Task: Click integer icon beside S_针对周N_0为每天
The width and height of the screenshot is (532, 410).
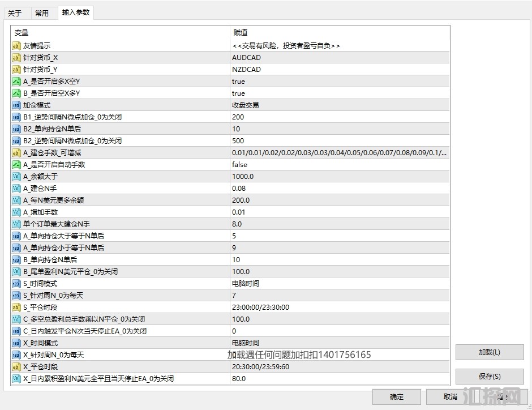Action: tap(16, 295)
